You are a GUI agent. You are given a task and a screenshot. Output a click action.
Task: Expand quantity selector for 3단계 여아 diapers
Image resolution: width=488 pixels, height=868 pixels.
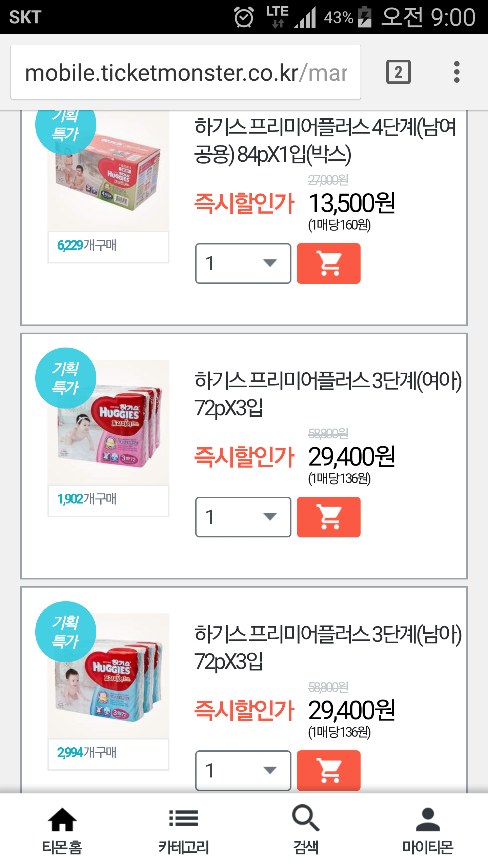click(x=243, y=517)
